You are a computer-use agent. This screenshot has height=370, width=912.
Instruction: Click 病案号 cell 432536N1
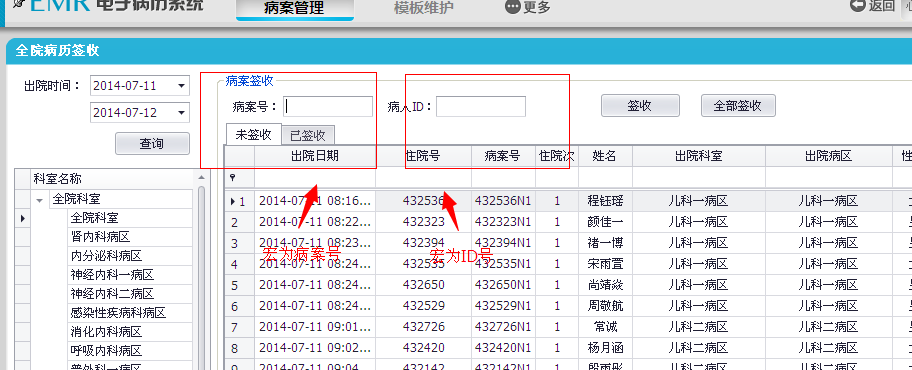(503, 201)
